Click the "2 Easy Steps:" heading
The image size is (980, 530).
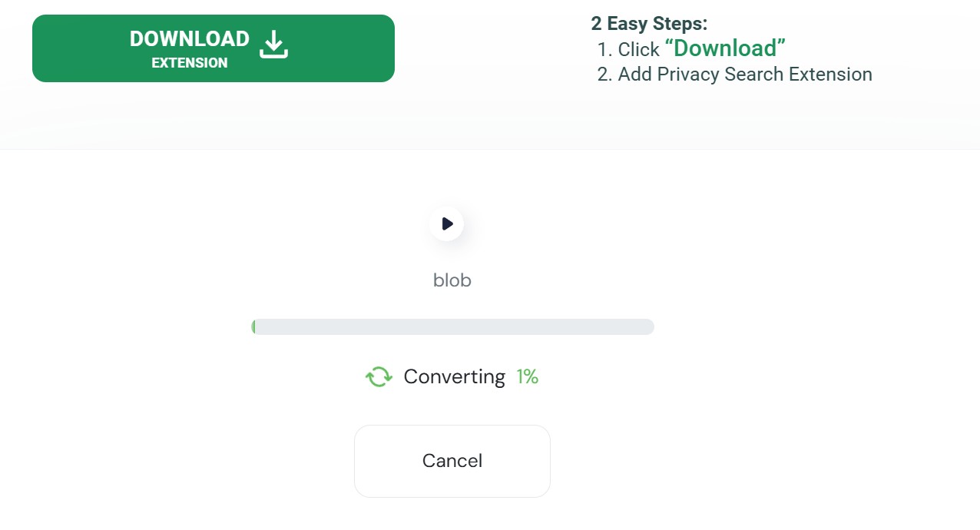pos(649,23)
